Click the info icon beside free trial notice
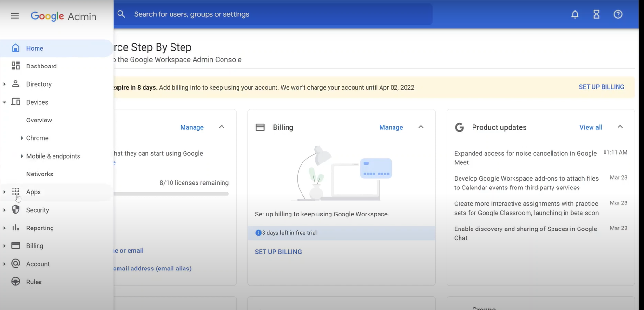 (258, 233)
